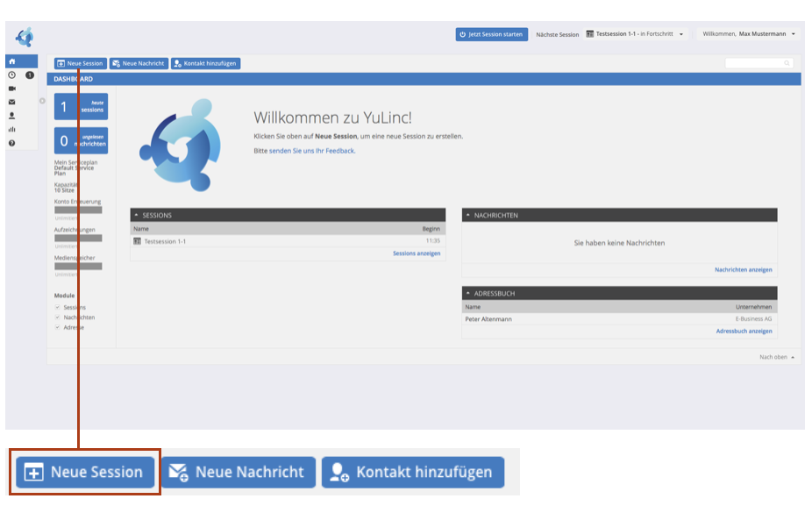This screenshot has width=812, height=513.
Task: Toggle the Nachrichten module checkbox
Action: [x=58, y=317]
